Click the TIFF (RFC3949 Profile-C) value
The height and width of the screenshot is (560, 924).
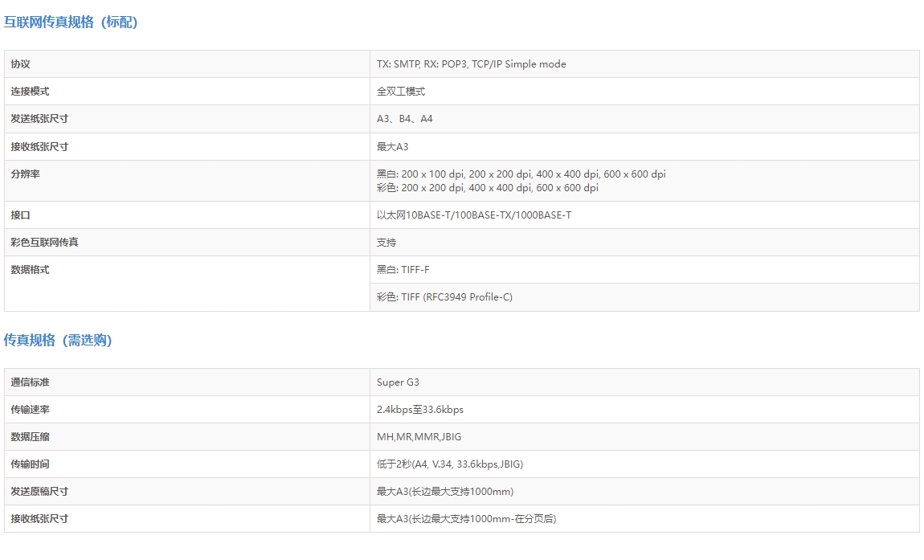tap(444, 297)
